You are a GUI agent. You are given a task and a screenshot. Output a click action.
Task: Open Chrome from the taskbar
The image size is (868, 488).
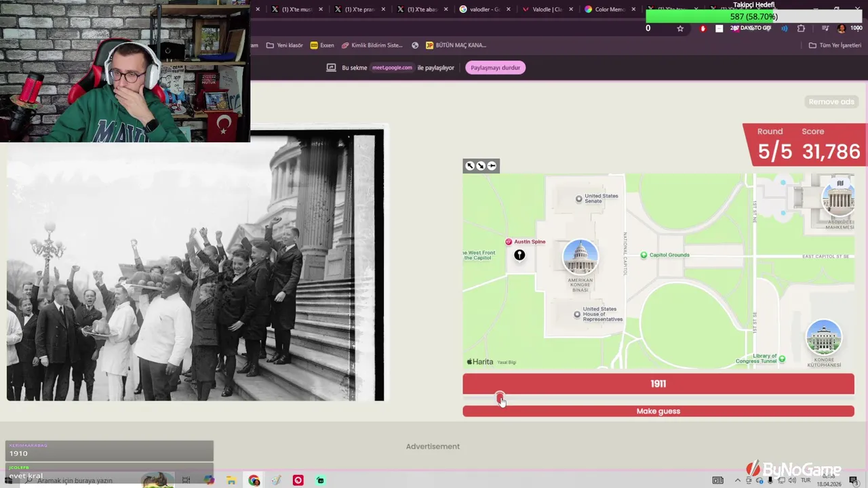(x=254, y=481)
